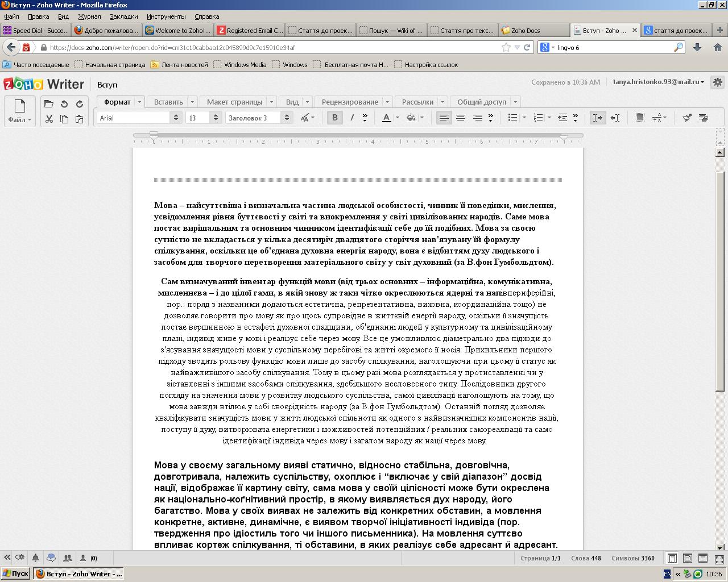
Task: Click the Zoho Writer logo
Action: 44,84
